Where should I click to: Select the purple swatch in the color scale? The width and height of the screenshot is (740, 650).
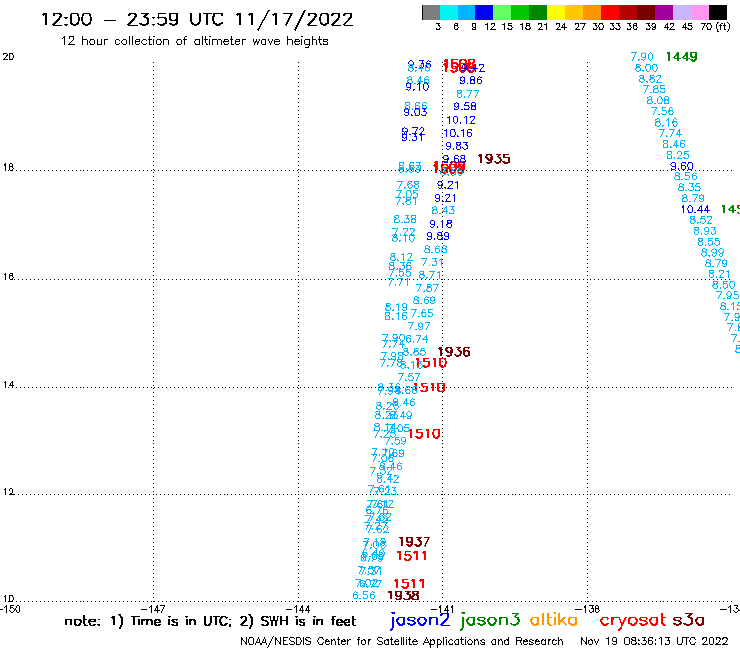pos(663,12)
